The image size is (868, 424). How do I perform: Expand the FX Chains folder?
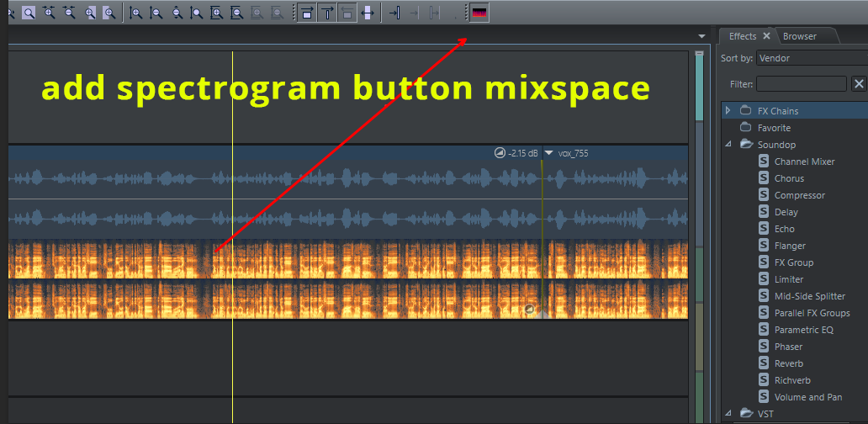click(x=728, y=111)
